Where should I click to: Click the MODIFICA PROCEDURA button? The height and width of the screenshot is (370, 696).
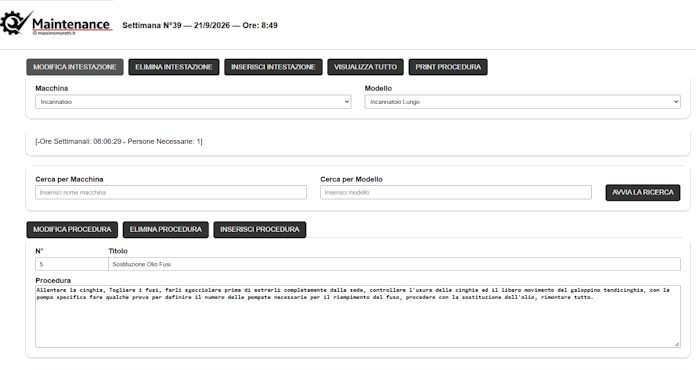[72, 229]
